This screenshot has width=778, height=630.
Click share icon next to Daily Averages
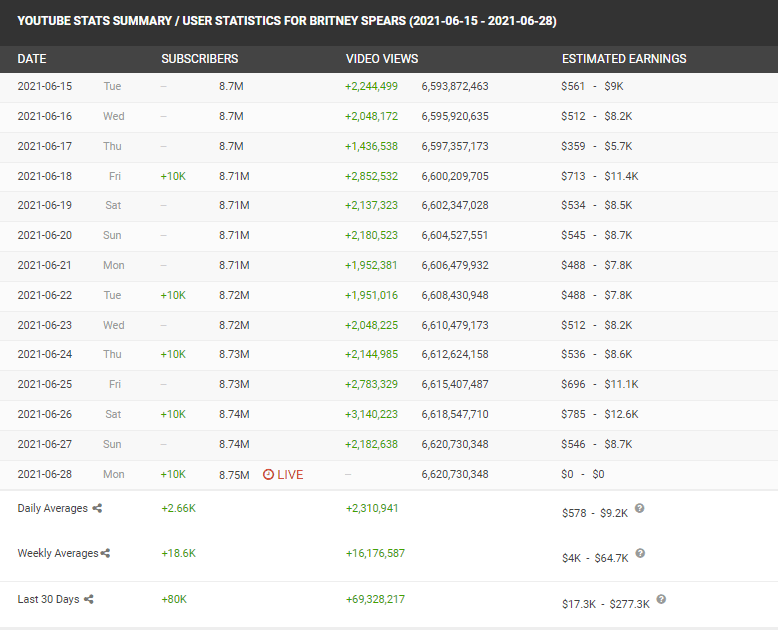pyautogui.click(x=97, y=508)
